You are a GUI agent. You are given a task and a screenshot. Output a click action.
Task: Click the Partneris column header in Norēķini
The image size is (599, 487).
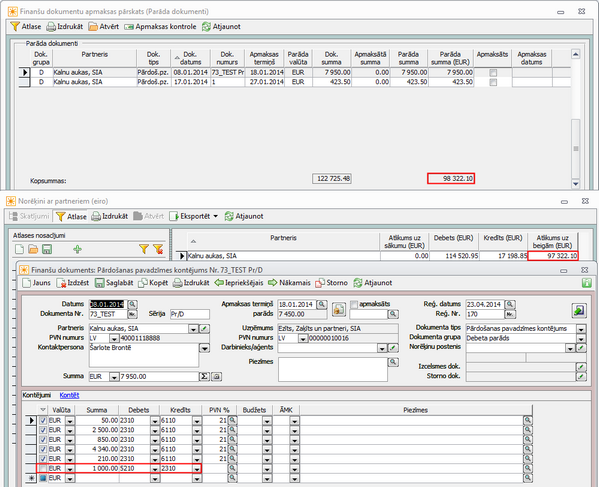click(x=283, y=241)
